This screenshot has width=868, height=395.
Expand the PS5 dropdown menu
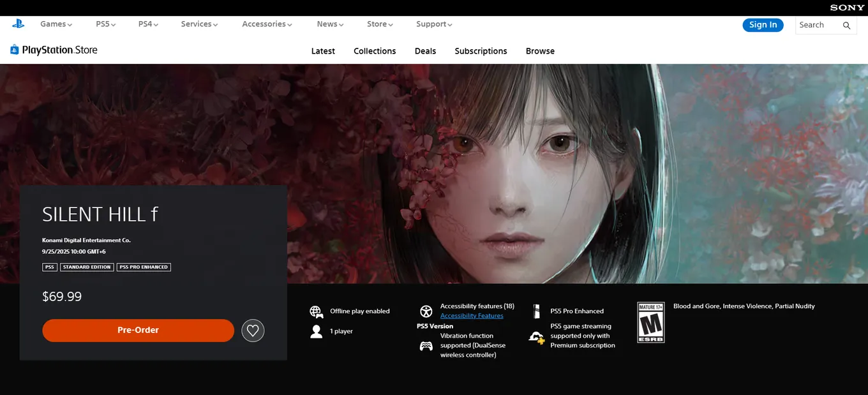(106, 24)
